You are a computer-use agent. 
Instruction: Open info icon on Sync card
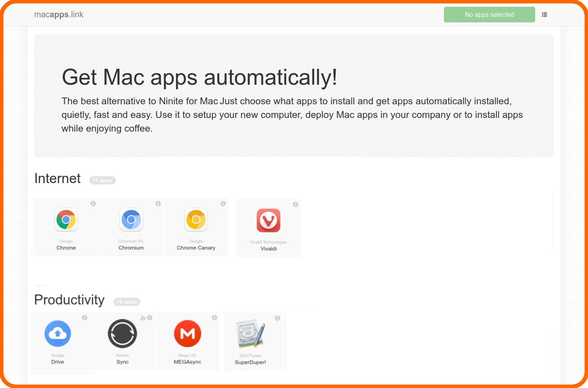pyautogui.click(x=150, y=317)
